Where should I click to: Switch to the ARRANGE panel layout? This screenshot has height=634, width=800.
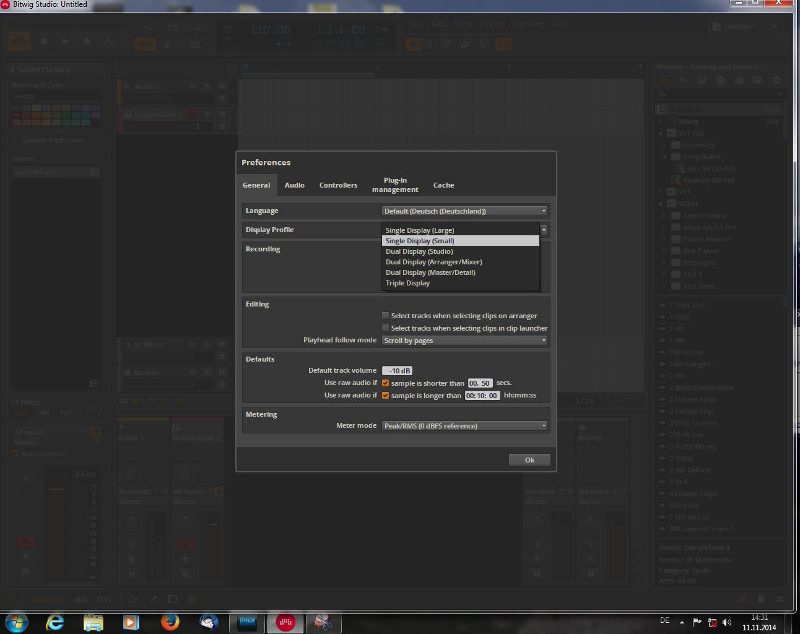[x=48, y=599]
